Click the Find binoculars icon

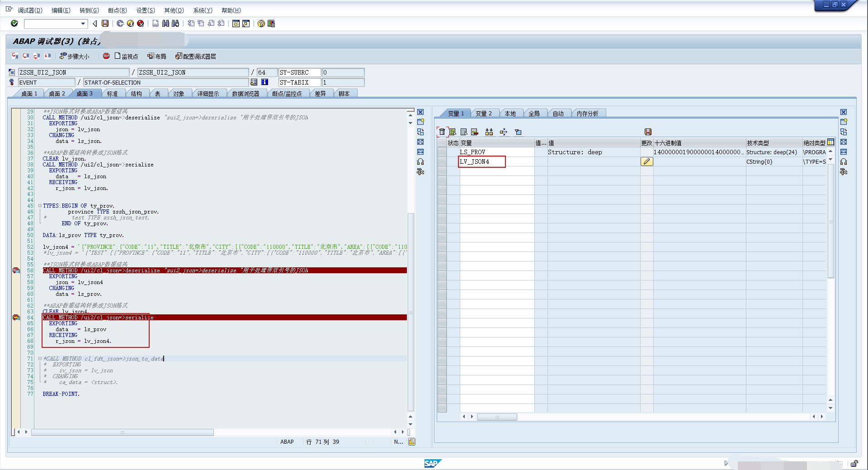[x=165, y=24]
